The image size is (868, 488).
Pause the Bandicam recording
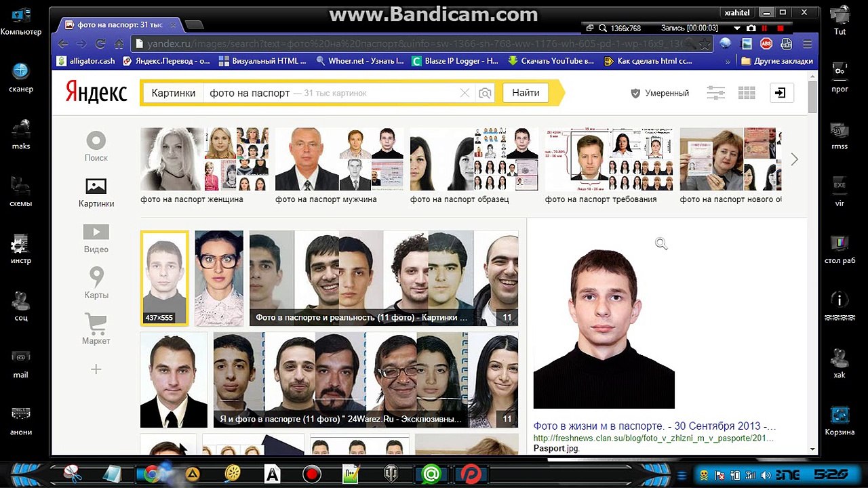click(x=765, y=28)
